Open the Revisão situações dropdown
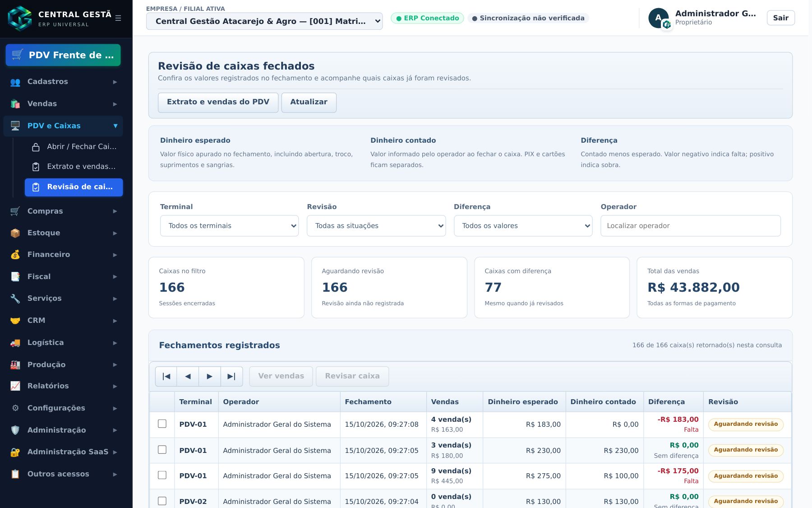The width and height of the screenshot is (812, 508). (376, 226)
